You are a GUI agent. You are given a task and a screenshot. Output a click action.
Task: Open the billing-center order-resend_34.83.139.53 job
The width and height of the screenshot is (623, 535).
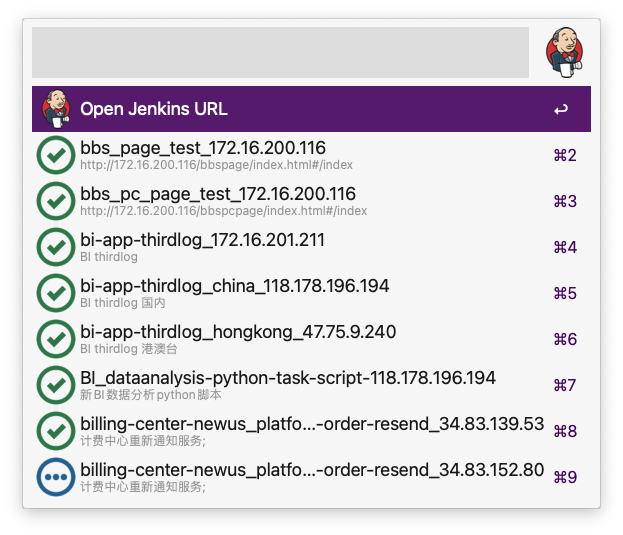(311, 431)
